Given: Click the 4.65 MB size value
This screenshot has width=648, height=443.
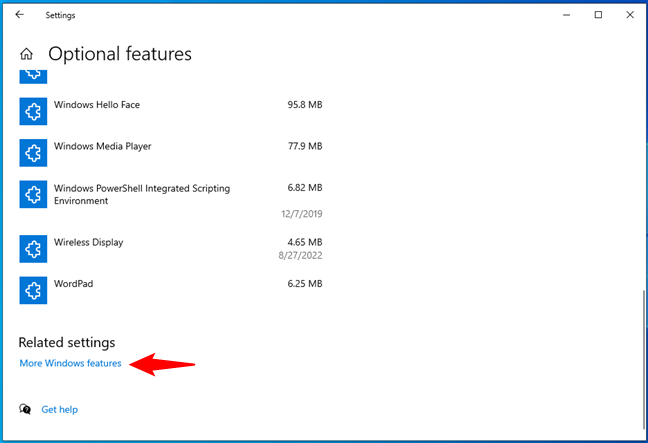Looking at the screenshot, I should (305, 242).
